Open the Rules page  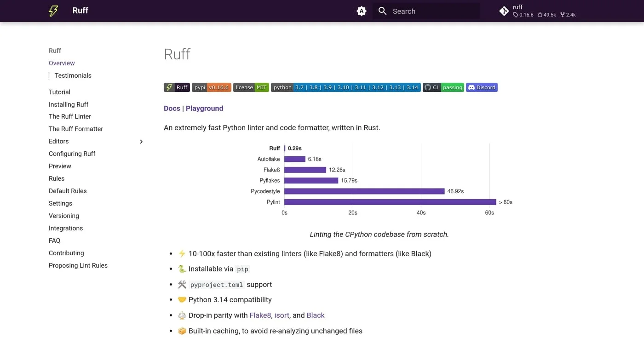[57, 178]
